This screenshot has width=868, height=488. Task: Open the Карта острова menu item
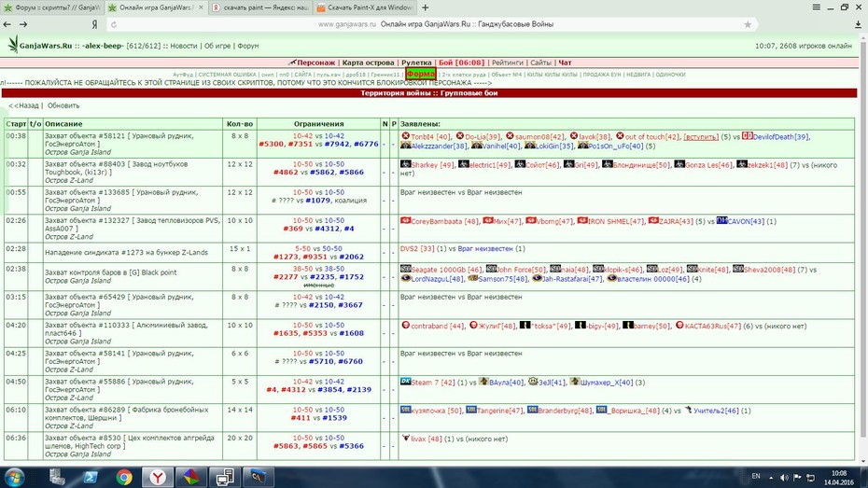point(368,63)
